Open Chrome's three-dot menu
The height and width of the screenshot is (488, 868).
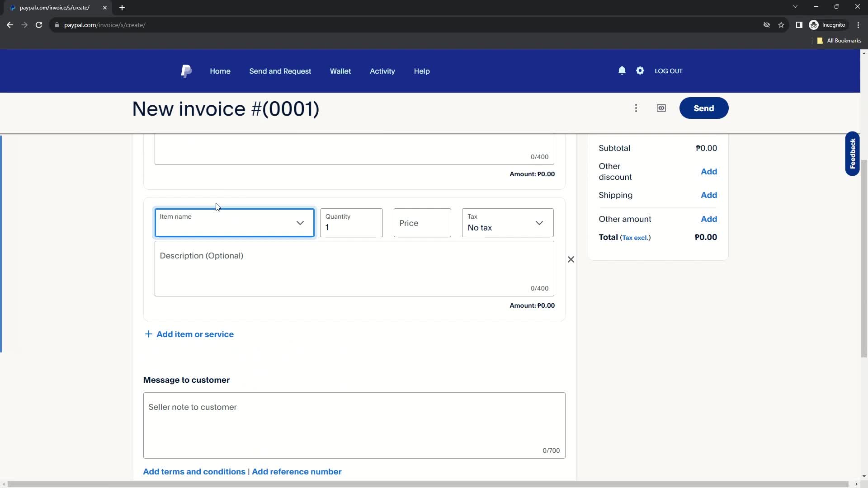[x=859, y=25]
